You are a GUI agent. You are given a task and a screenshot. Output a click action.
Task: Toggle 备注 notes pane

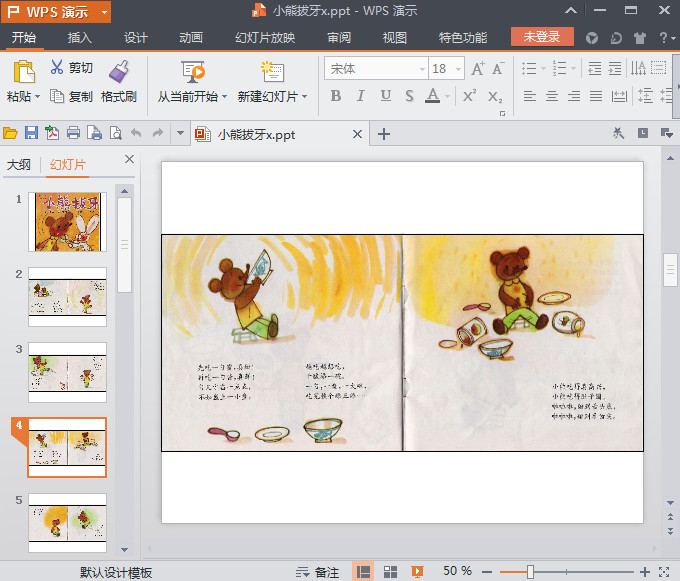click(317, 572)
